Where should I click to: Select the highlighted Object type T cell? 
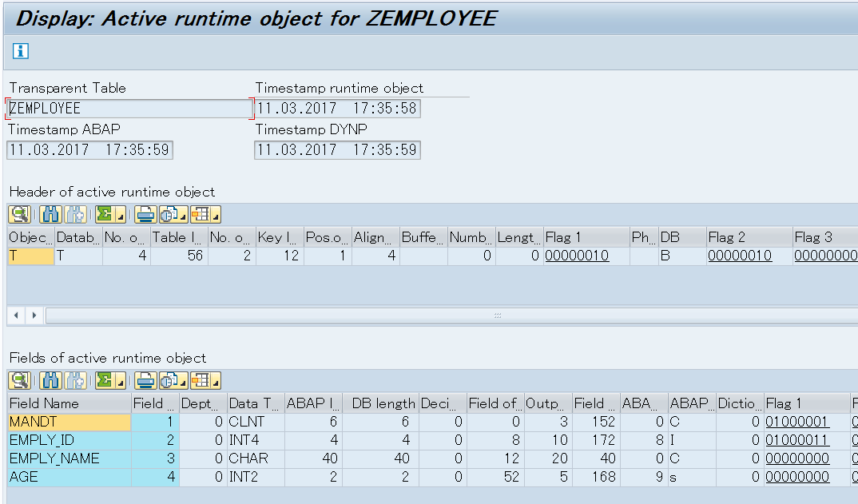point(30,256)
